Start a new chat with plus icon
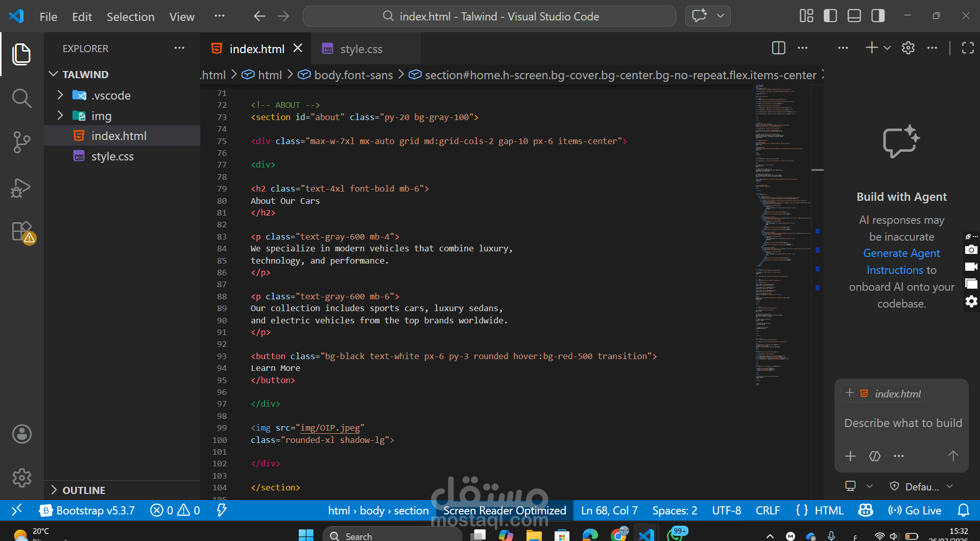The height and width of the screenshot is (541, 980). pos(872,48)
